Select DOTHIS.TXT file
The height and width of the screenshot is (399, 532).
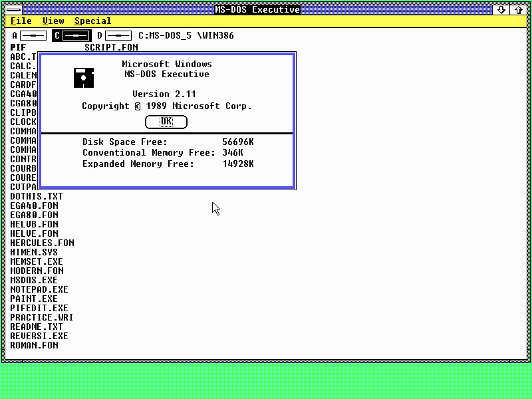click(x=37, y=196)
